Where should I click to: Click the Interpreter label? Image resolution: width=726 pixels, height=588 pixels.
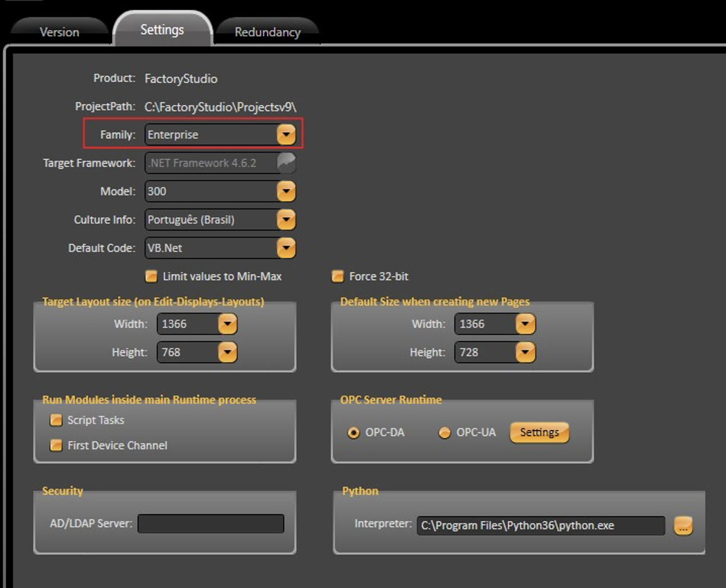pyautogui.click(x=383, y=523)
